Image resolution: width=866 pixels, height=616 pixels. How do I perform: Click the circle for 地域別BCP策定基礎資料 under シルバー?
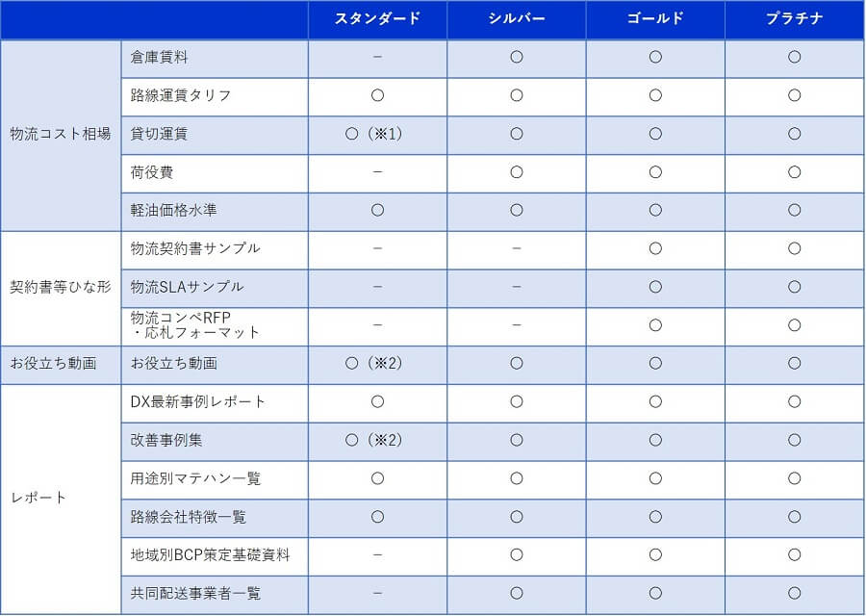(516, 554)
